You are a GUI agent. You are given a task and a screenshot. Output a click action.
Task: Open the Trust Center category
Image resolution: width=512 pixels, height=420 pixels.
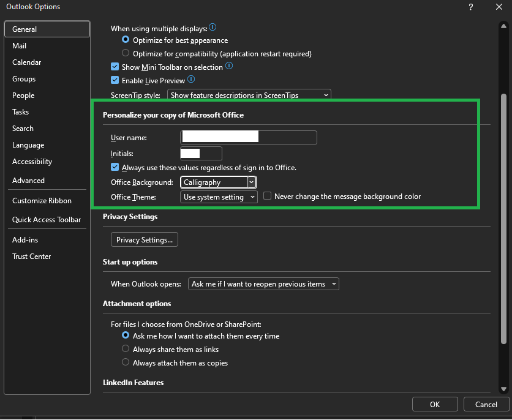(47, 257)
